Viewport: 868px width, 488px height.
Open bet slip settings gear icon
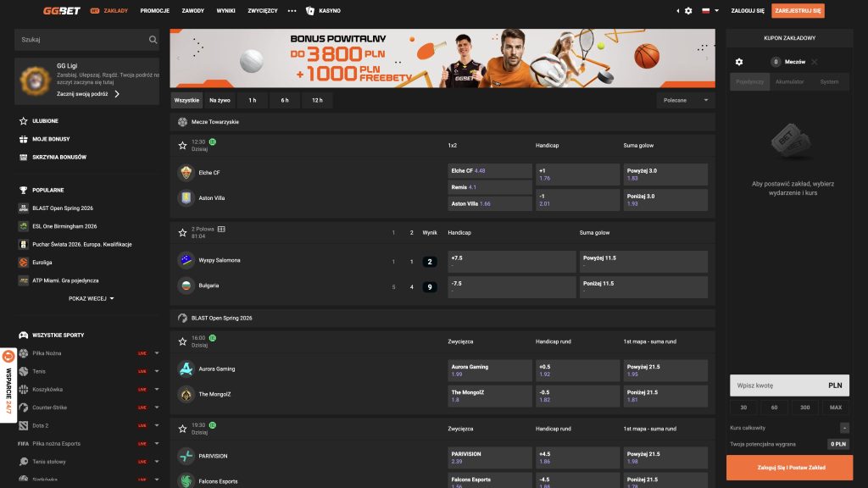click(x=739, y=62)
